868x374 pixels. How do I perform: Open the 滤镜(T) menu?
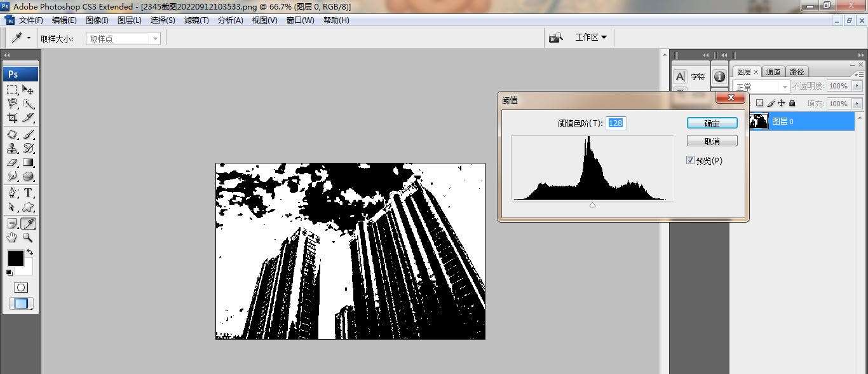pyautogui.click(x=196, y=20)
